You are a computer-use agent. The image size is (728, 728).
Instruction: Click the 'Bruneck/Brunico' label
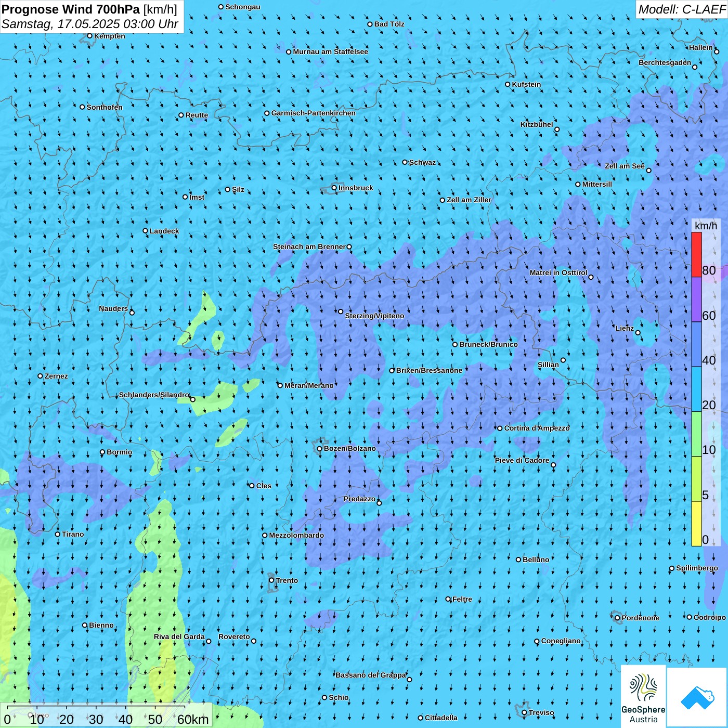(489, 344)
